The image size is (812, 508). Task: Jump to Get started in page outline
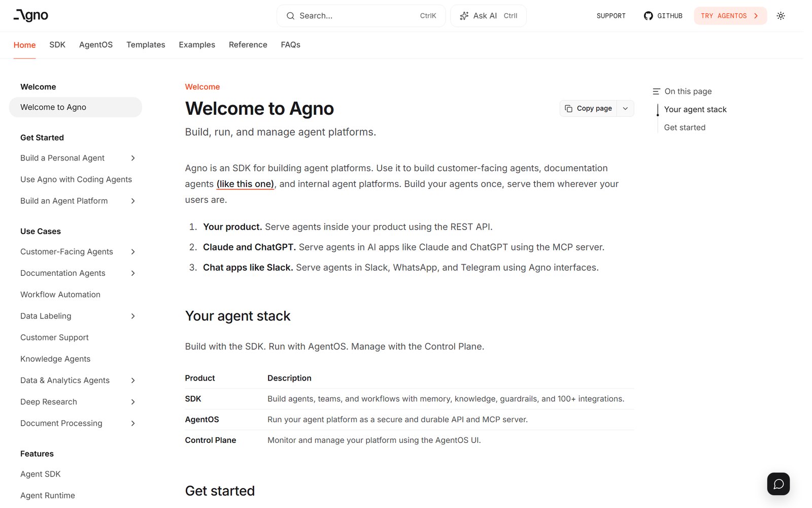(685, 128)
